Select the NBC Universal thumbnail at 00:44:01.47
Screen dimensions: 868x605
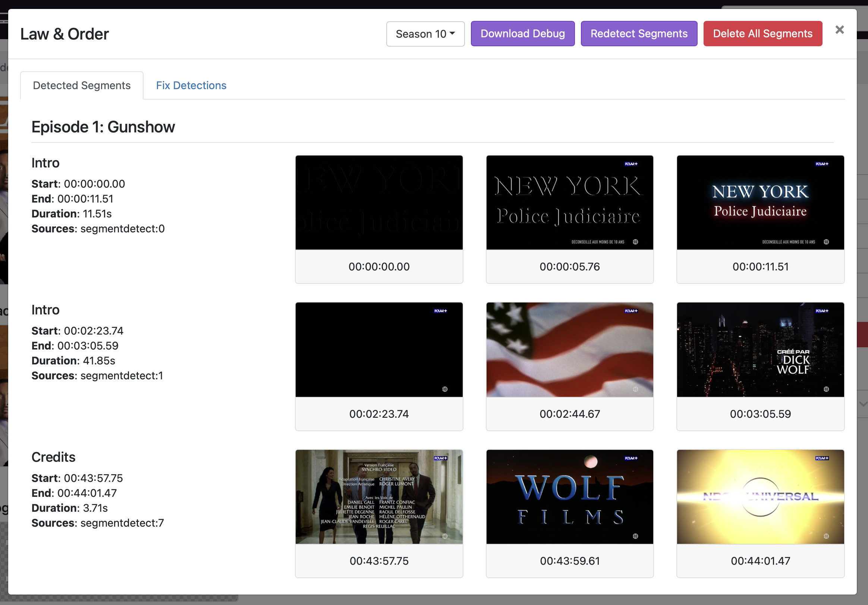[x=760, y=496]
